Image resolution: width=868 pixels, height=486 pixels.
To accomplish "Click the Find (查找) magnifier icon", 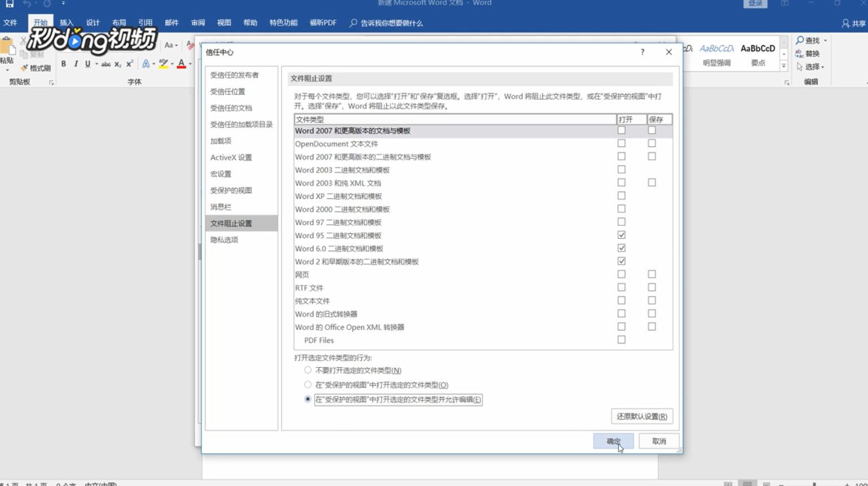I will click(800, 41).
